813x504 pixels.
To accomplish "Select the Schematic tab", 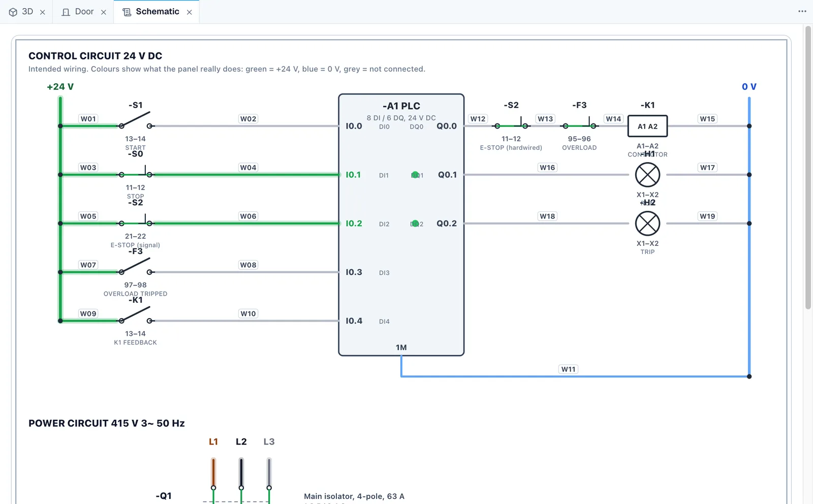I will click(x=157, y=12).
